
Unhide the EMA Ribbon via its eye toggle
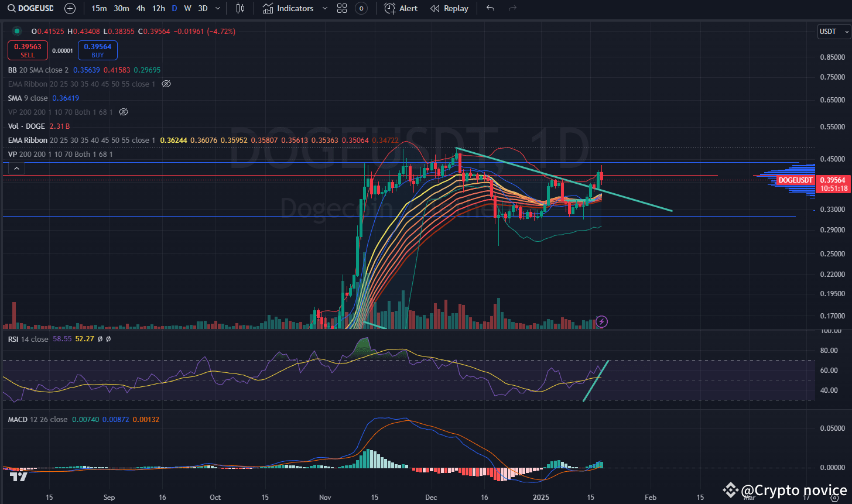166,84
